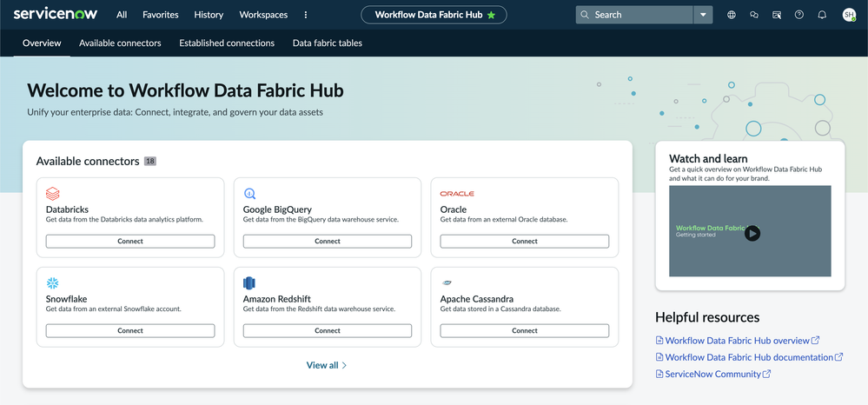Click the Snowflake card title
The image size is (868, 405).
point(66,299)
